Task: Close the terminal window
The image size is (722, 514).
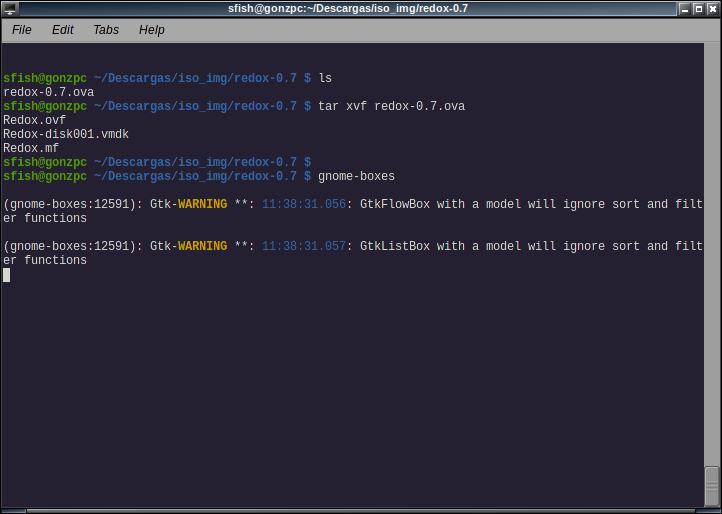Action: (712, 8)
